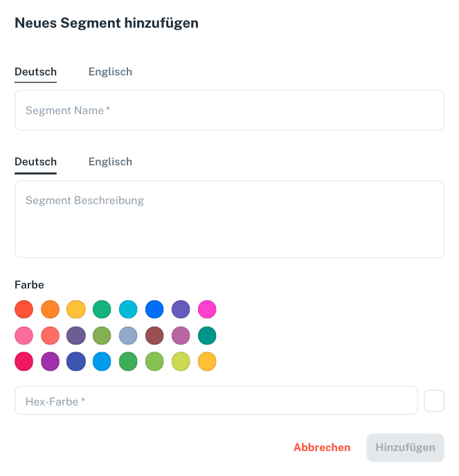This screenshot has height=476, width=459.
Task: Select the cyan color swatch
Action: pos(128,309)
